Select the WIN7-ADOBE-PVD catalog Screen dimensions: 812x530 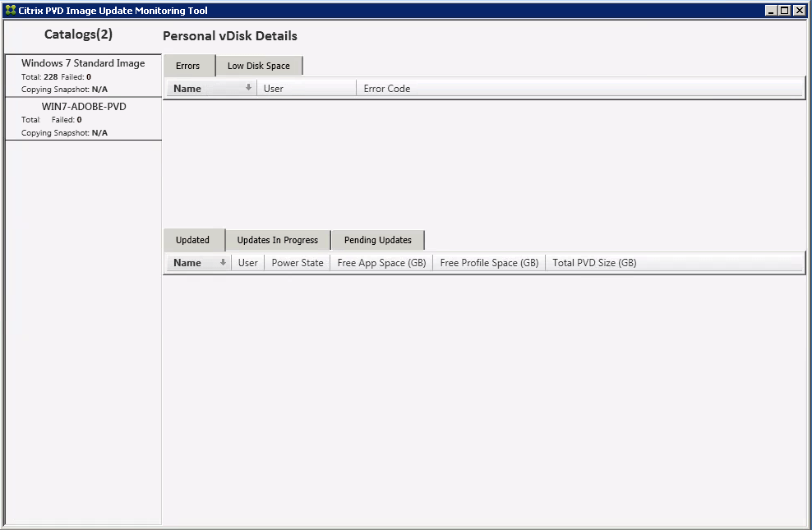coord(82,118)
